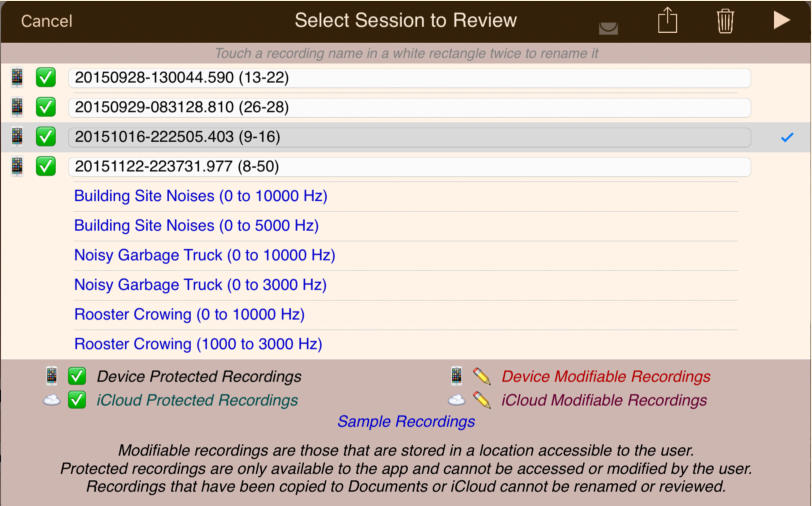
Task: Toggle green checkbox for 20151016-222505.403 recording
Action: [x=46, y=136]
